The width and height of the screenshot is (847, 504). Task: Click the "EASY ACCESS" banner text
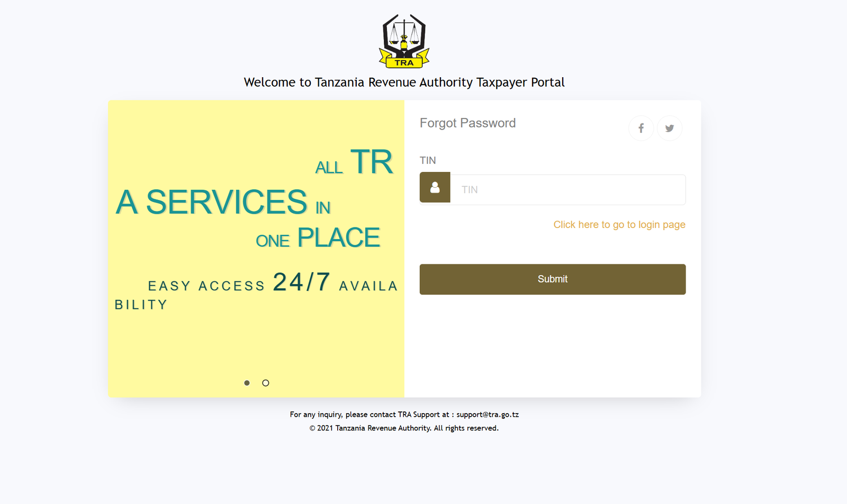pyautogui.click(x=206, y=286)
